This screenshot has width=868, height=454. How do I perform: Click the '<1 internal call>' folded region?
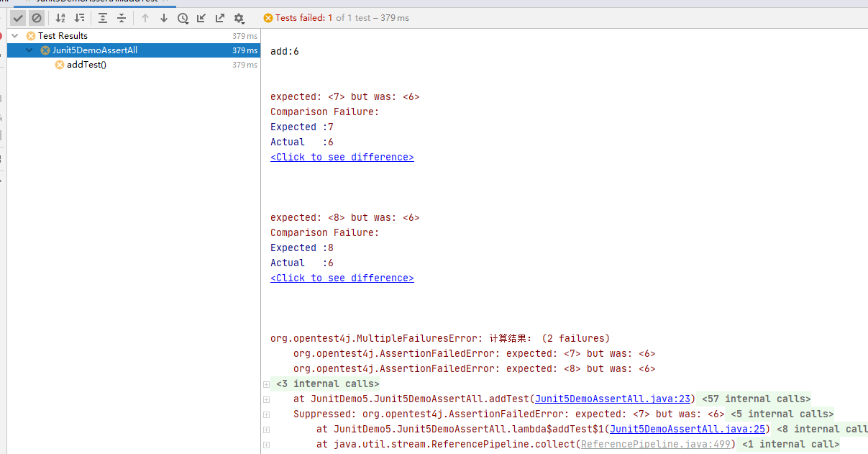(791, 444)
